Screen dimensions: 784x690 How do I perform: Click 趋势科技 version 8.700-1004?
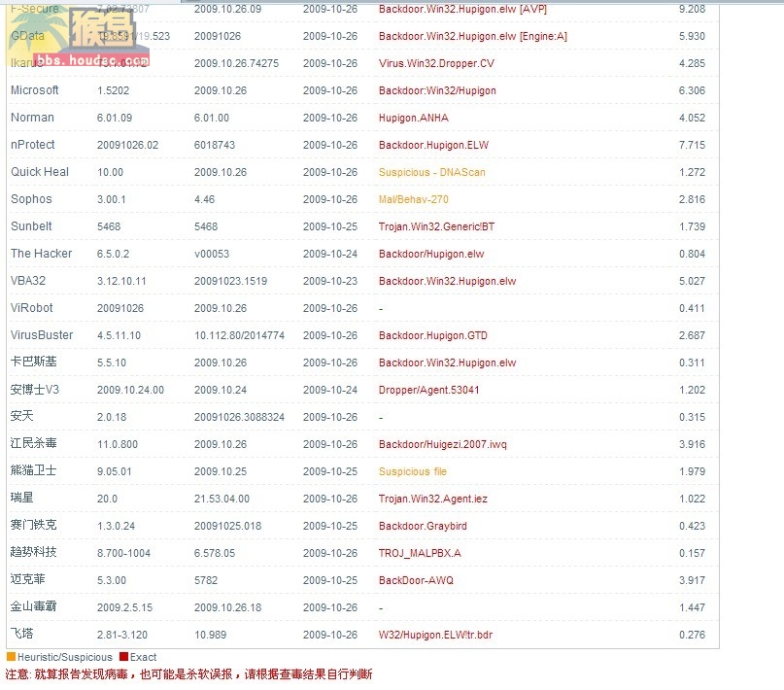pos(123,553)
